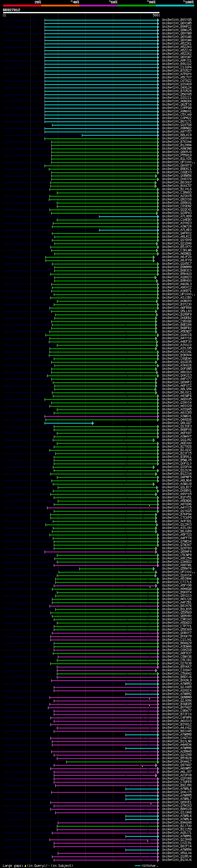Click the purple ~60% identity legend swatch

(x=98, y=6)
